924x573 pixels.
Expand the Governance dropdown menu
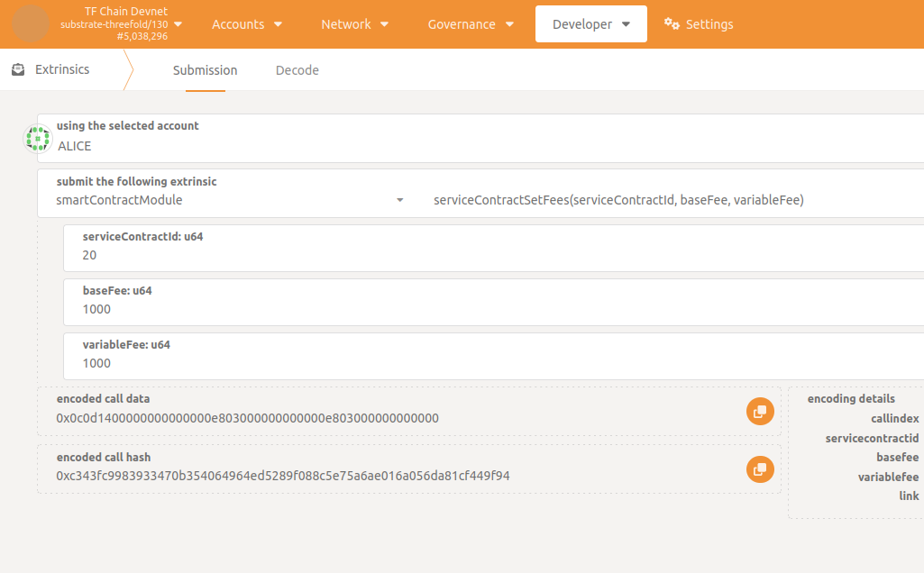click(471, 24)
